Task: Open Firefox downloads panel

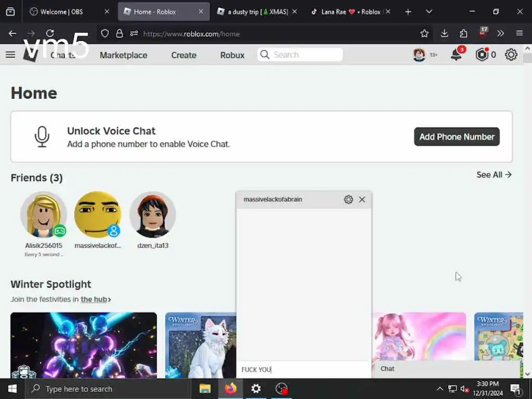Action: (444, 33)
